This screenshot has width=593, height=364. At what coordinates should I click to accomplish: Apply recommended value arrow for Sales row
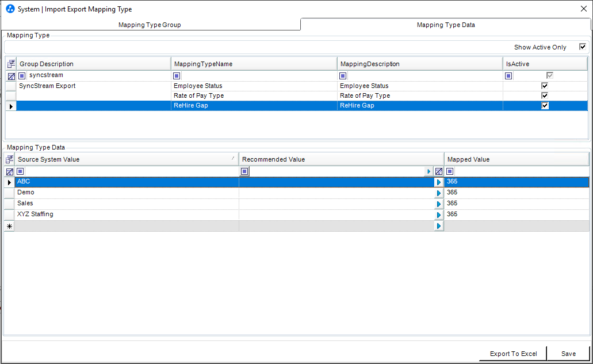click(x=439, y=204)
